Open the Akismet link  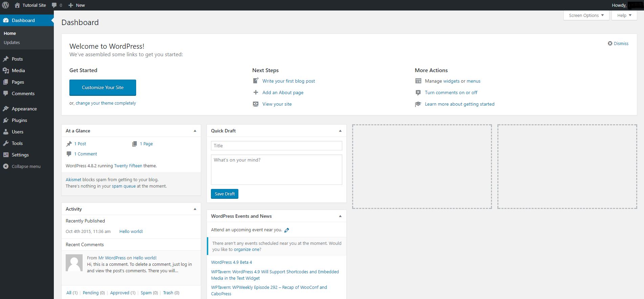(73, 180)
